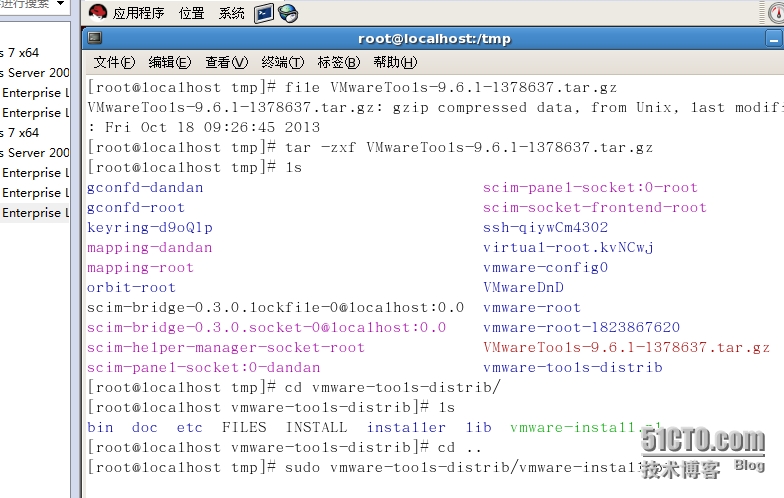Open the 帮助(H) menu
The image size is (784, 498).
tap(395, 62)
